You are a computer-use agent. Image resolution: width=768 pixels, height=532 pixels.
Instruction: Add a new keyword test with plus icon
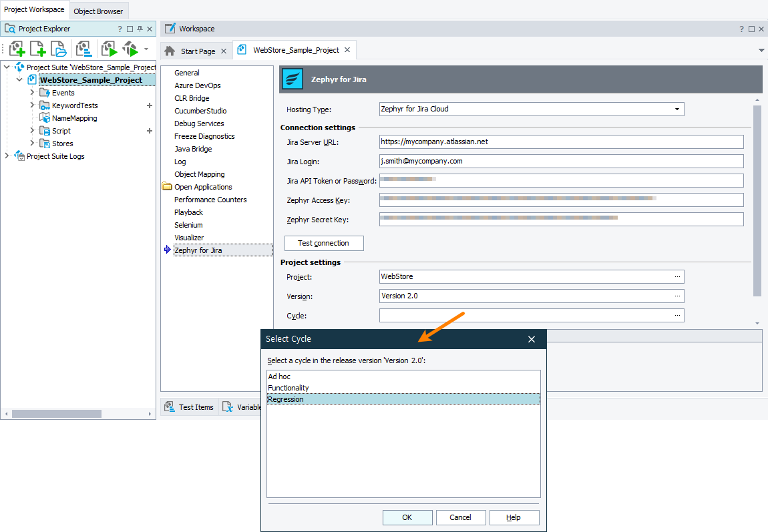pyautogui.click(x=150, y=105)
